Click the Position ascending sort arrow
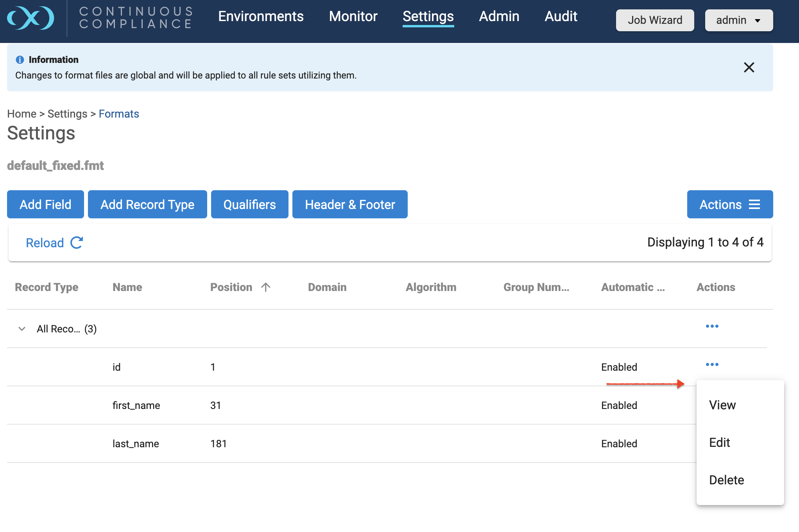The height and width of the screenshot is (532, 799). click(266, 287)
